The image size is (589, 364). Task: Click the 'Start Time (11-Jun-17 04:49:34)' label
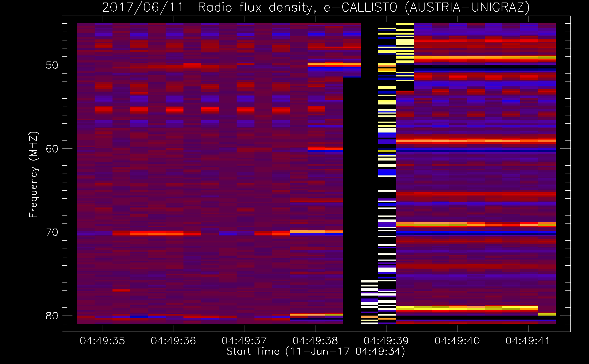[x=316, y=352]
